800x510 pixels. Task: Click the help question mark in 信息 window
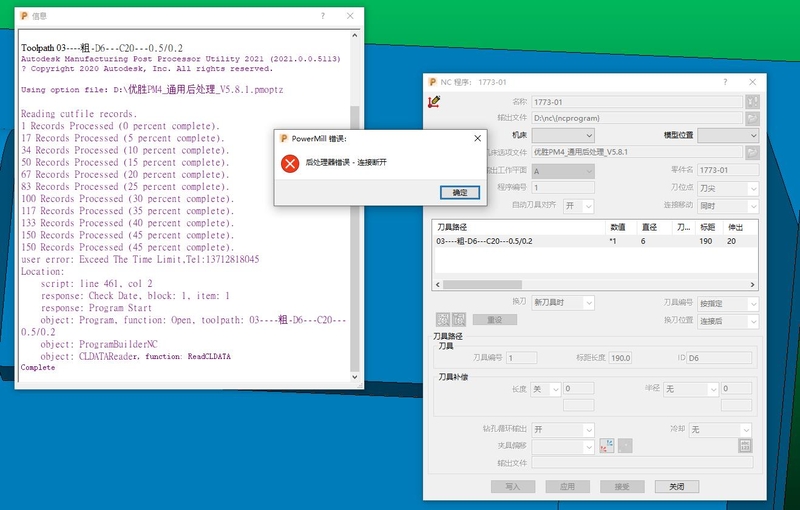click(322, 16)
